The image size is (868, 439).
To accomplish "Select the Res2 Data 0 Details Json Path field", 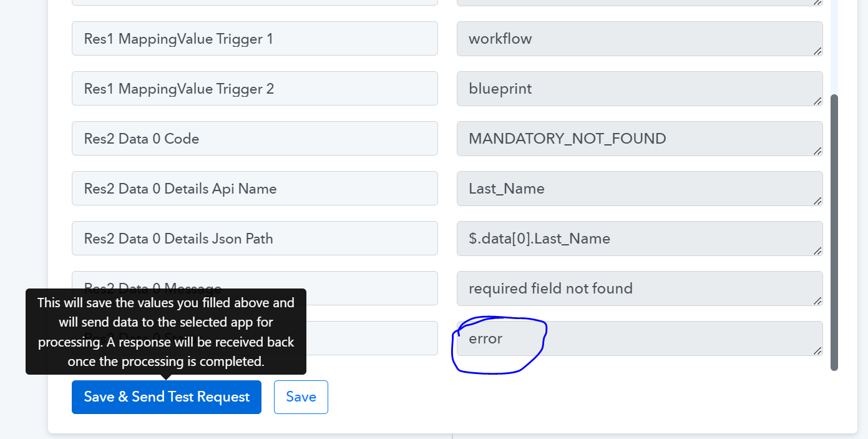I will coord(255,239).
